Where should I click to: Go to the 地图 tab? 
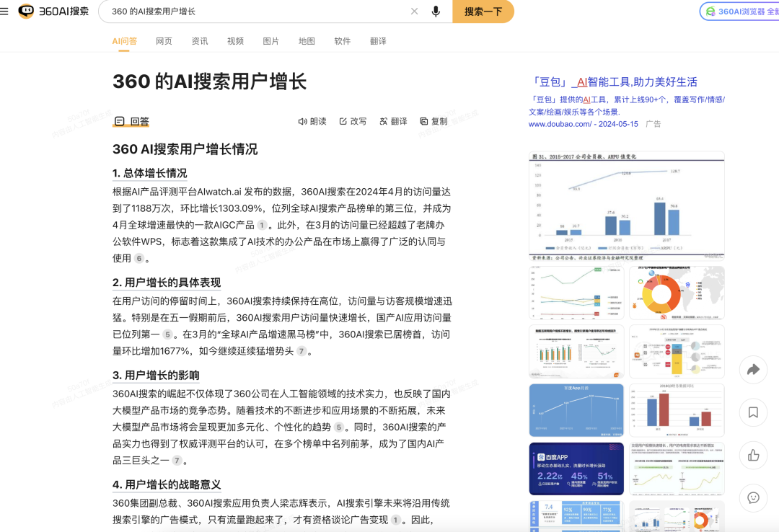tap(307, 41)
